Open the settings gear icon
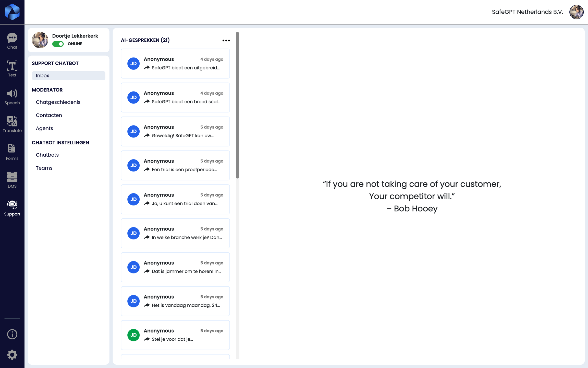The image size is (588, 368). (12, 355)
